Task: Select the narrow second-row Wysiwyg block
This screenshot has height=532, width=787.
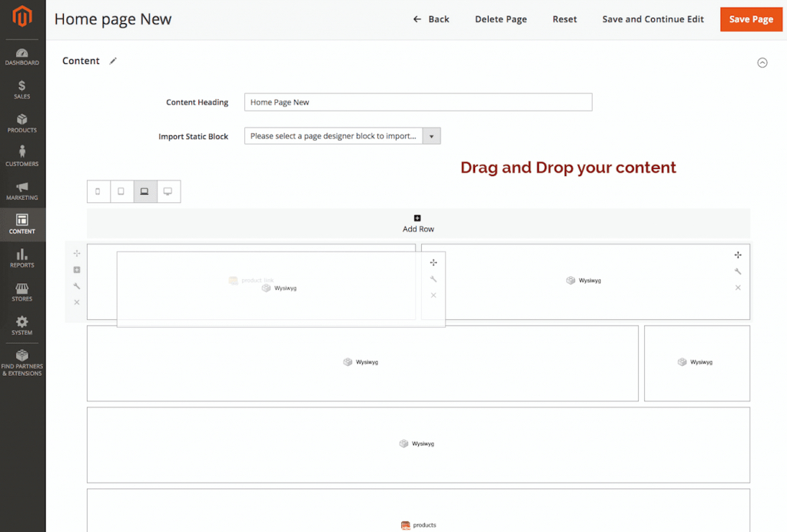Action: (696, 363)
